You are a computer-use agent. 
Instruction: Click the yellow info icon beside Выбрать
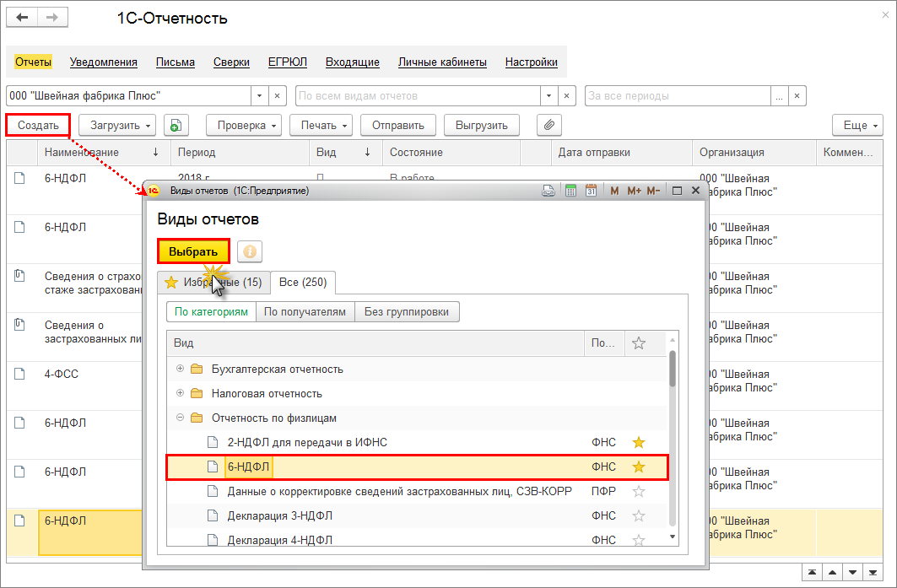pyautogui.click(x=250, y=251)
